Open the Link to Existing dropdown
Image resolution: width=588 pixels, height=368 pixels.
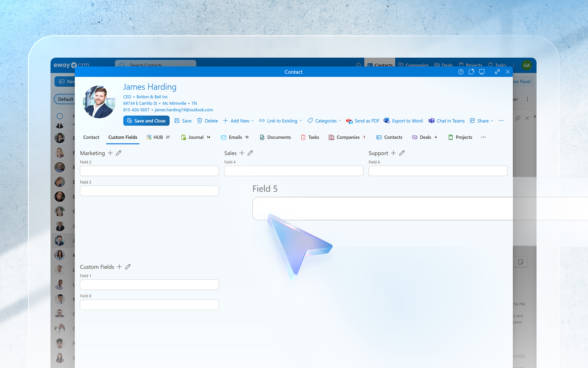pyautogui.click(x=280, y=121)
